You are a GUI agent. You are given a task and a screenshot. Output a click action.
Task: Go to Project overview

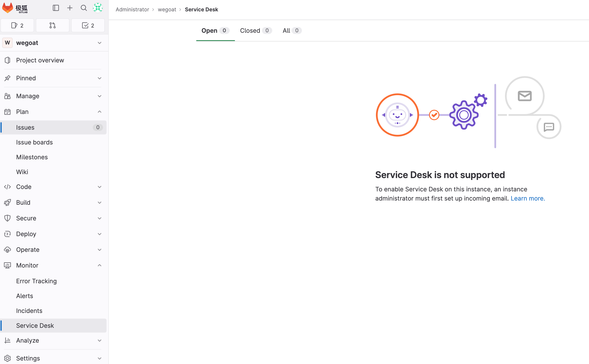(40, 60)
